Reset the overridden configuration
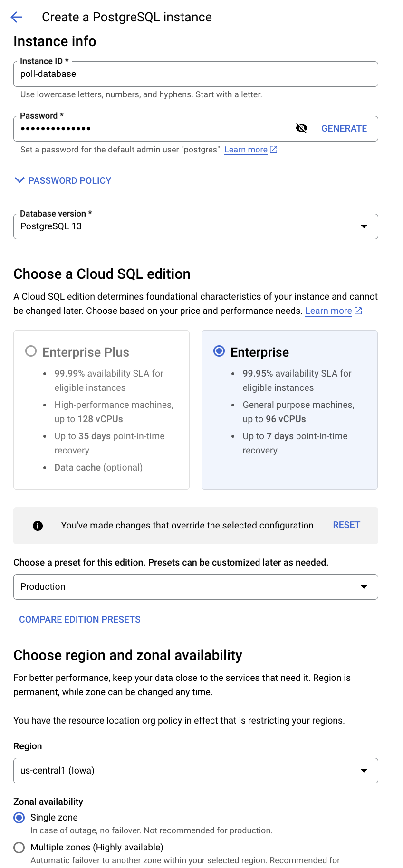Viewport: 403px width, 868px height. (346, 525)
